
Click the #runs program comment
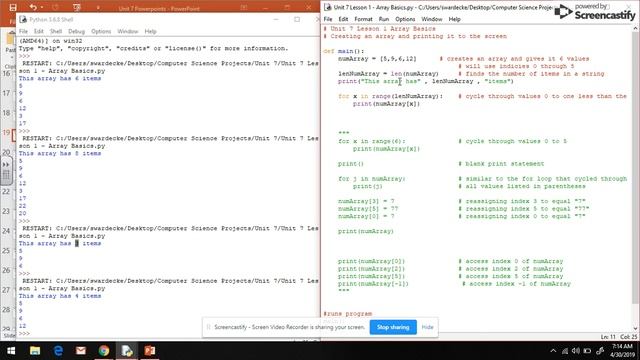point(347,314)
